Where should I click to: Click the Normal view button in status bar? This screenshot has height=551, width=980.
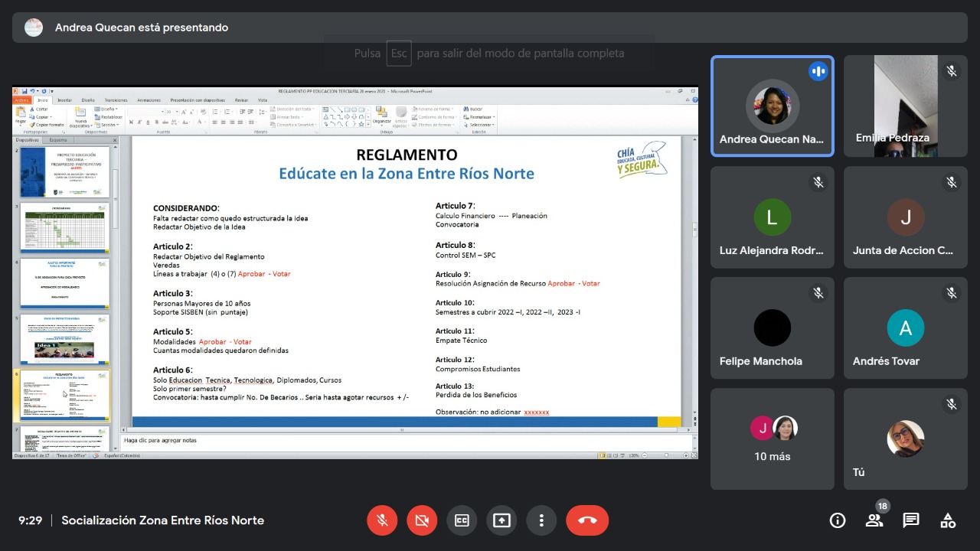click(602, 455)
